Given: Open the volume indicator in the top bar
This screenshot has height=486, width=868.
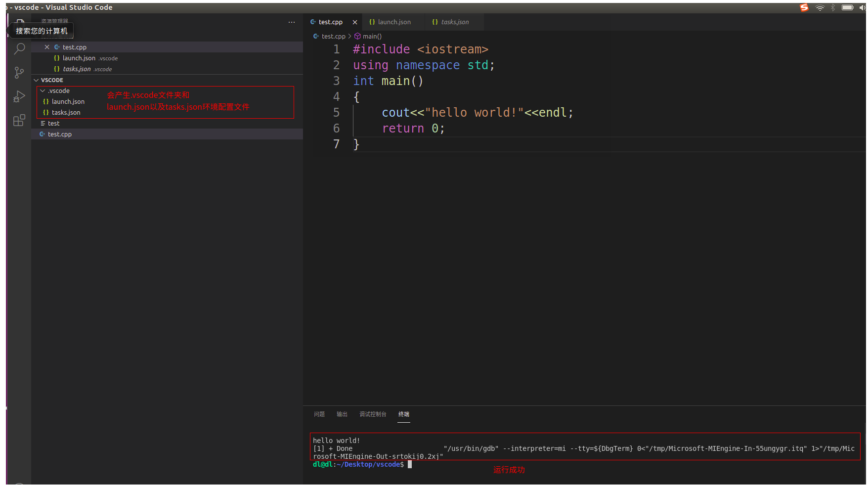Looking at the screenshot, I should click(x=863, y=7).
